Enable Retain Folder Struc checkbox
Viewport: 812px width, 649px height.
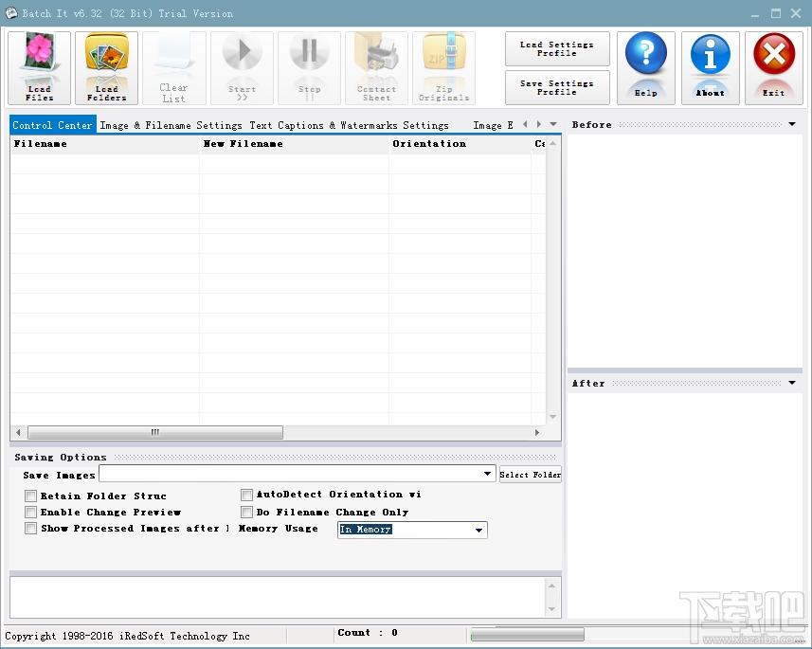click(31, 496)
